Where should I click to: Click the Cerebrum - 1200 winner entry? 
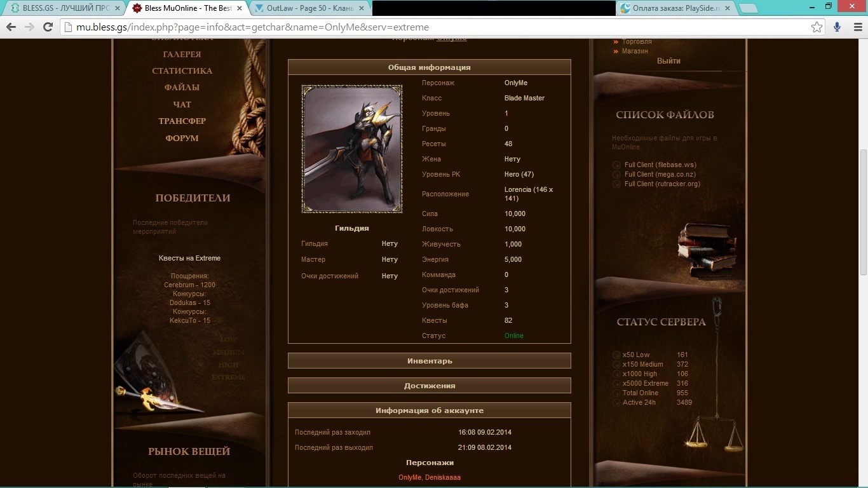(189, 285)
